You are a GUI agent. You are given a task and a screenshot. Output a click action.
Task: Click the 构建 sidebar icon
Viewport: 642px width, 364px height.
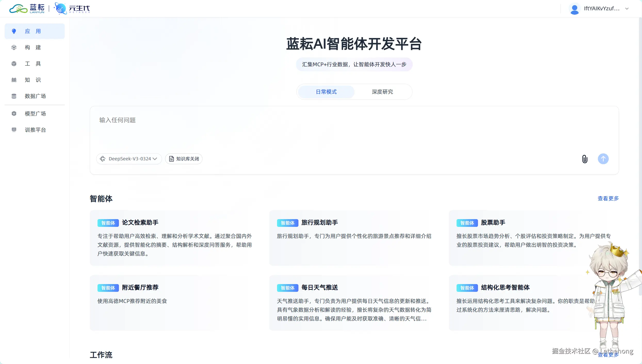14,47
